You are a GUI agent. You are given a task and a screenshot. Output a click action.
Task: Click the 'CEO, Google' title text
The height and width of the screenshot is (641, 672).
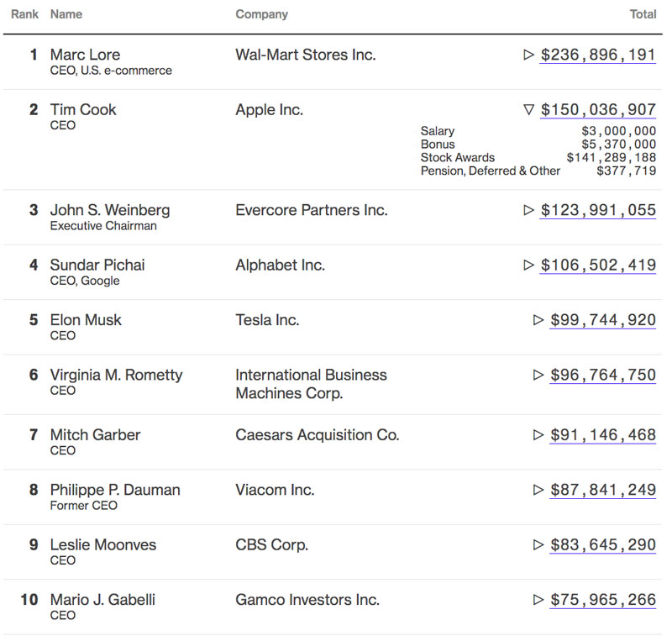point(85,281)
